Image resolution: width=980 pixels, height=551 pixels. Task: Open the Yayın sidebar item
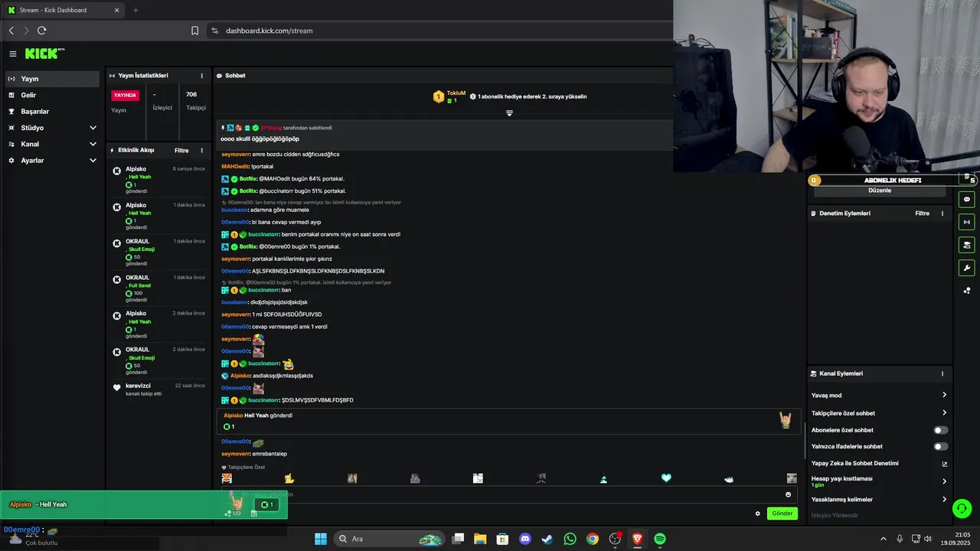click(x=52, y=79)
